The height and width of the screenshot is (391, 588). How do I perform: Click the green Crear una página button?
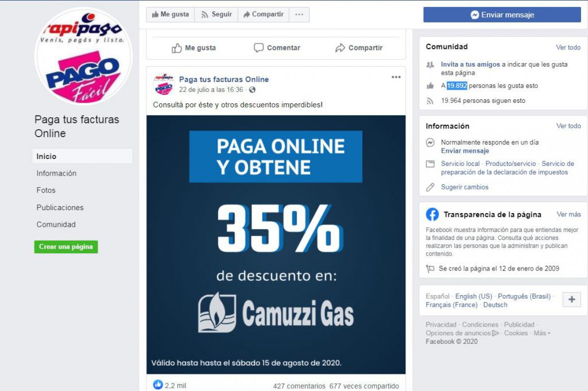pos(66,247)
